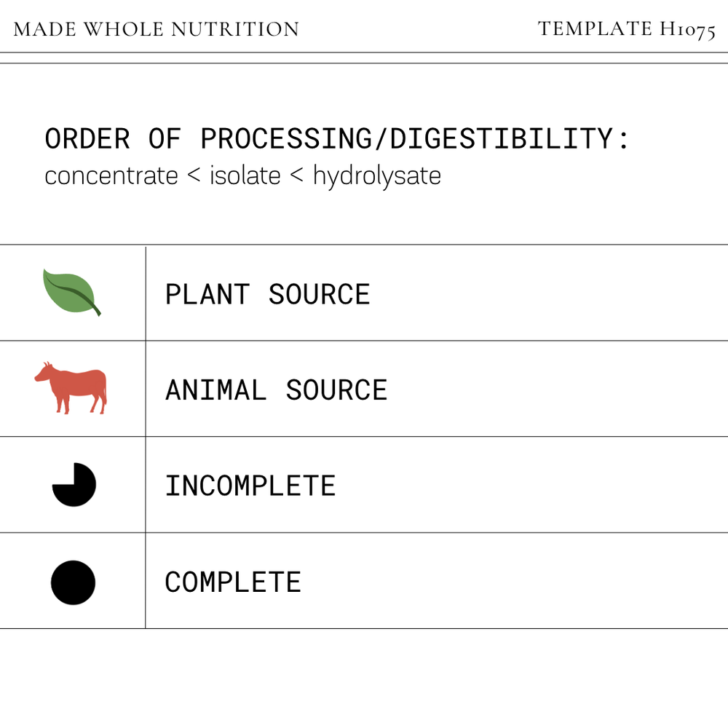Click the ORDER OF PROCESSING/DIGESTIBILITY heading

click(337, 139)
